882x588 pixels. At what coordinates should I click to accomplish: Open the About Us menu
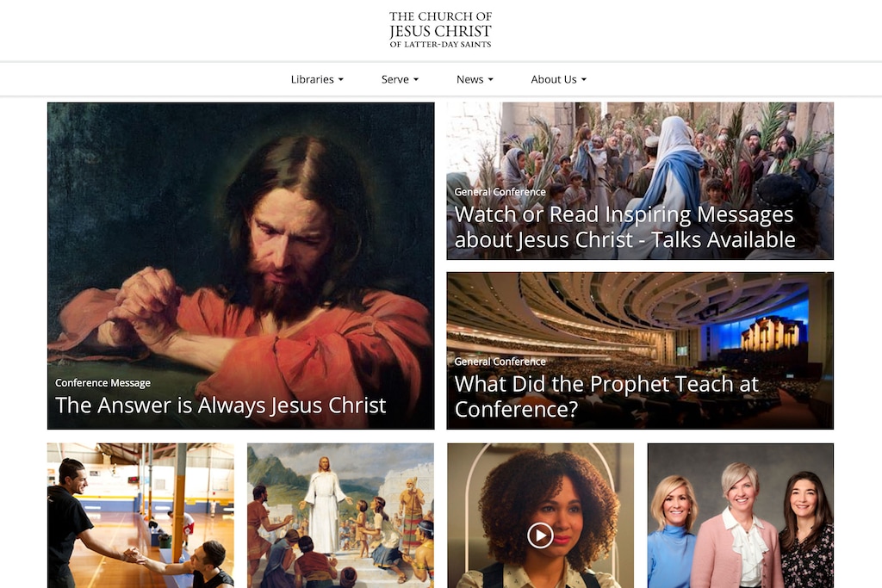558,79
